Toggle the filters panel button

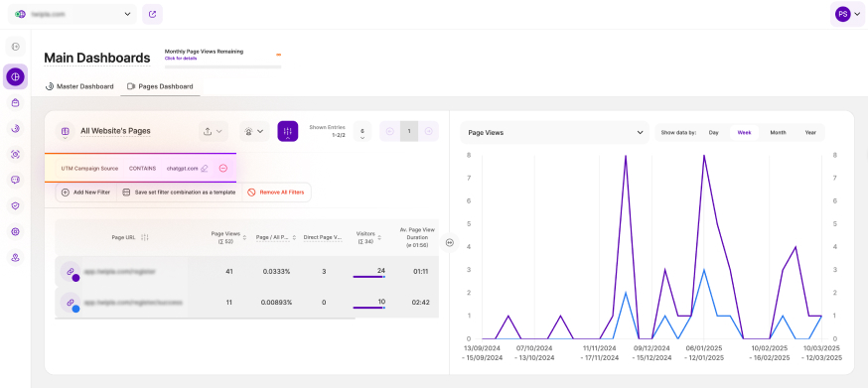click(x=287, y=131)
